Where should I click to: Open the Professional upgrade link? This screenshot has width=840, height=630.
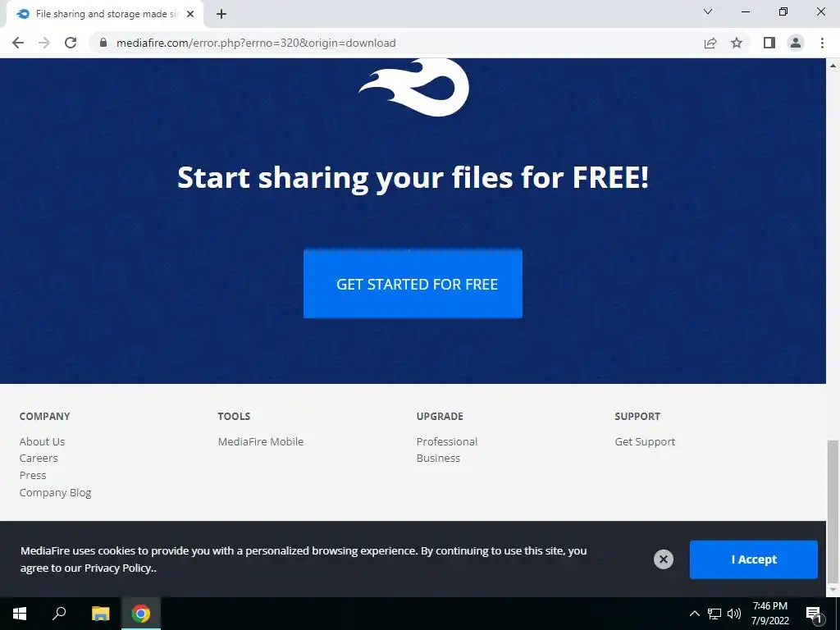click(447, 441)
